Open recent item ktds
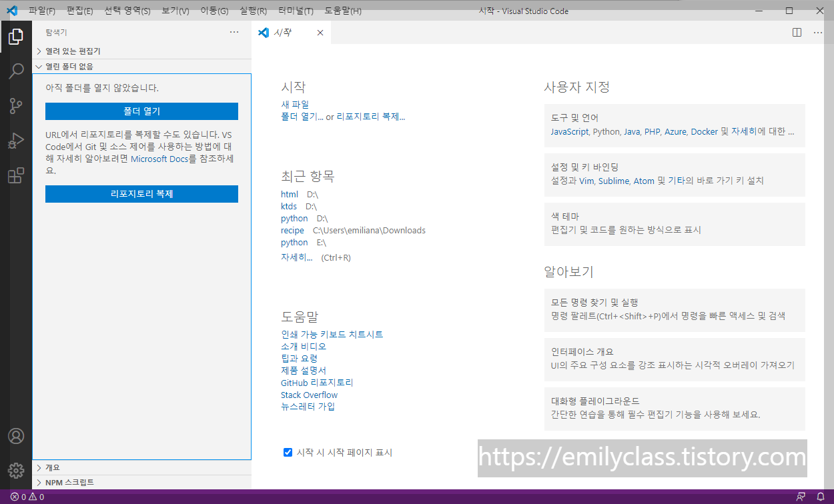 click(289, 206)
